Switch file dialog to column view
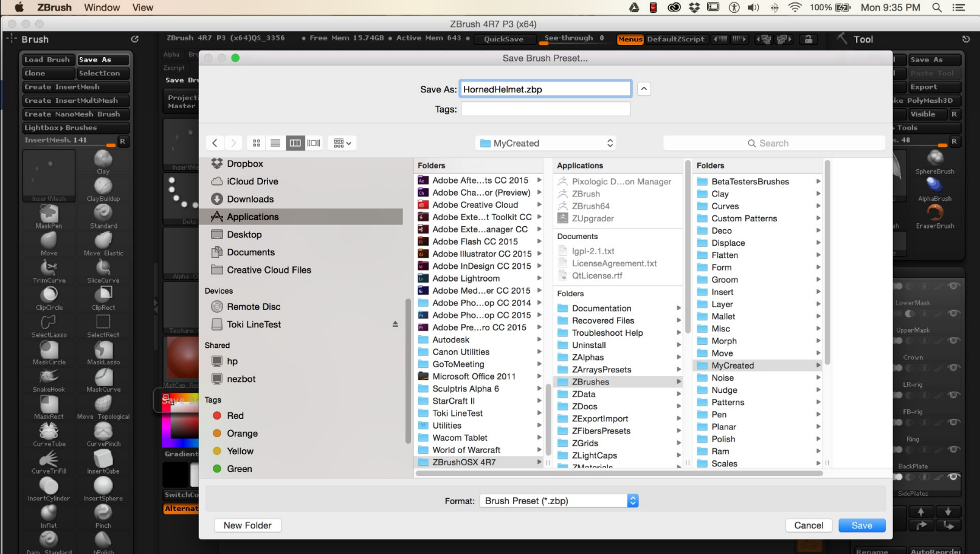This screenshot has height=554, width=980. click(x=295, y=143)
